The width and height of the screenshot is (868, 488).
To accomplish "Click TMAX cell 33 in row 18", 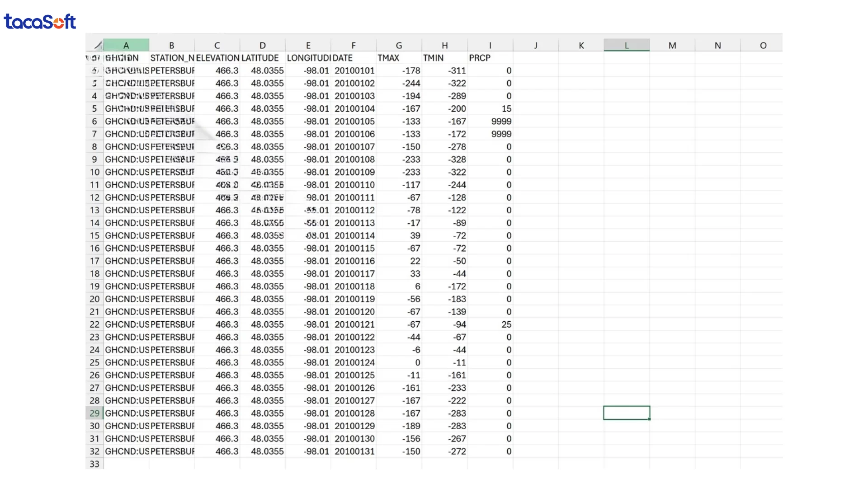I will point(399,273).
